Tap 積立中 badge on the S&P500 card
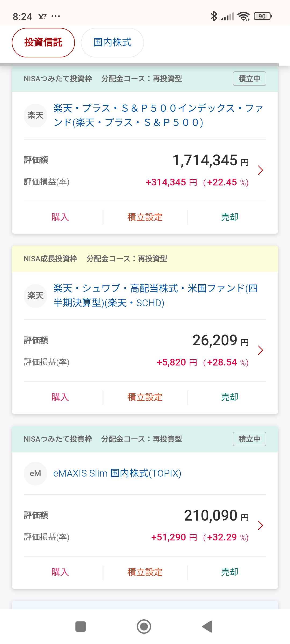This screenshot has height=644, width=290. pos(249,79)
